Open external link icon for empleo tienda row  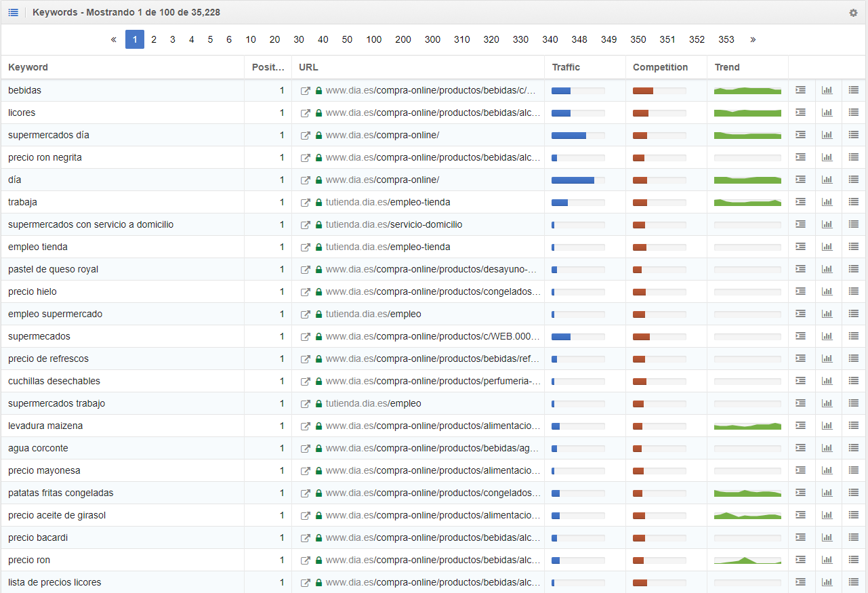click(306, 247)
